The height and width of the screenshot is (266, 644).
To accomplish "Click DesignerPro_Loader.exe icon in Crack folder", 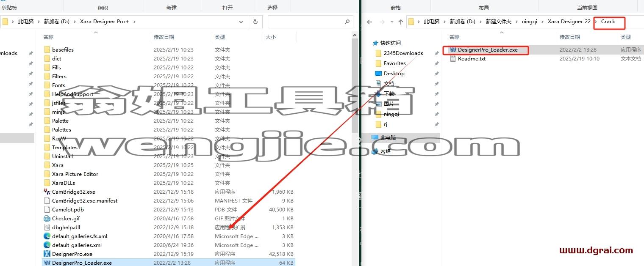I will 453,49.
